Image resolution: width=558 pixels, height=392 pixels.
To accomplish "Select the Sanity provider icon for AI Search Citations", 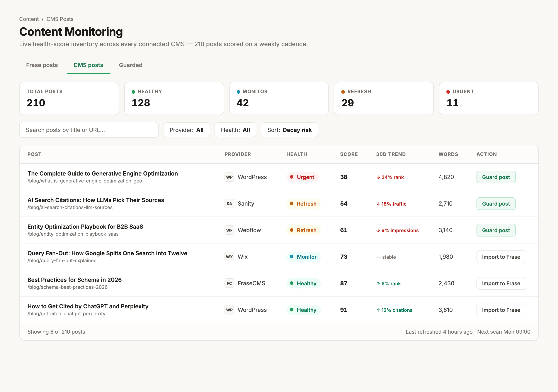I will click(x=229, y=204).
